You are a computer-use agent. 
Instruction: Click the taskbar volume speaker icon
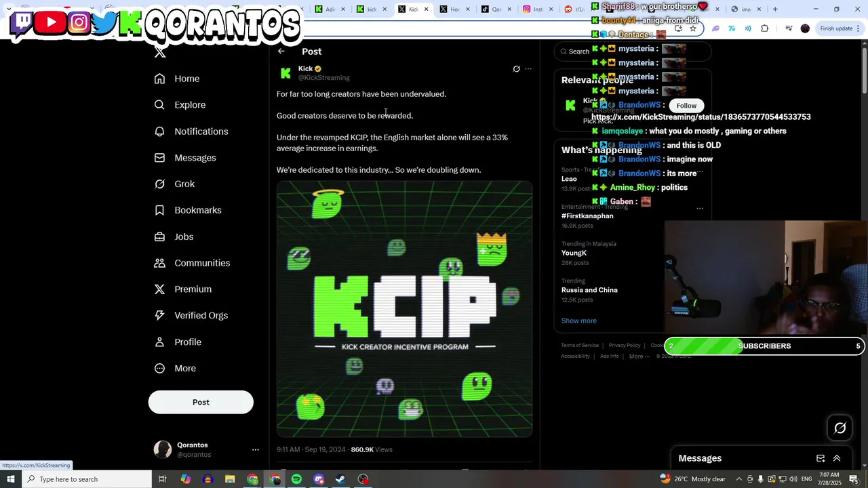pyautogui.click(x=793, y=479)
